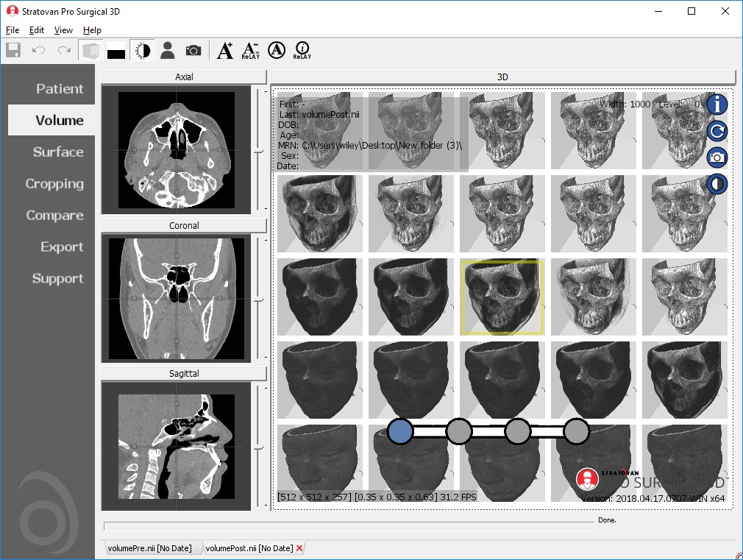Screen dimensions: 743x560
Task: Open the File menu
Action: pyautogui.click(x=13, y=30)
